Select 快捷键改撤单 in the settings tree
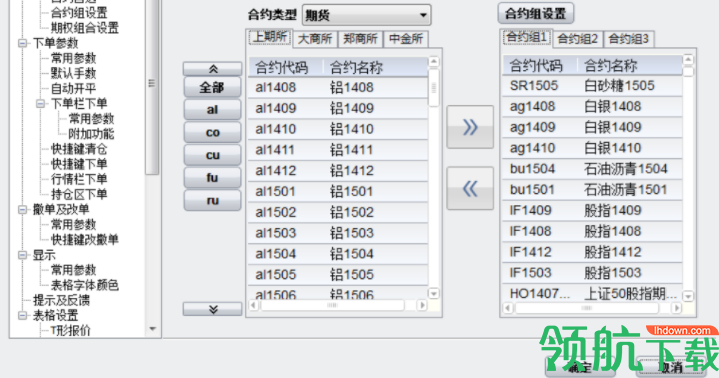 click(84, 240)
